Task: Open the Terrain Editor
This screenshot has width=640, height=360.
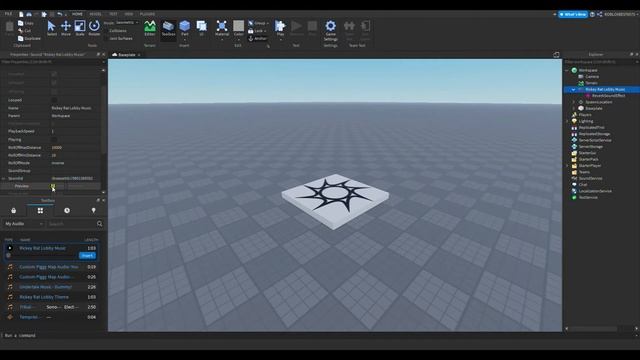Action: pyautogui.click(x=150, y=29)
